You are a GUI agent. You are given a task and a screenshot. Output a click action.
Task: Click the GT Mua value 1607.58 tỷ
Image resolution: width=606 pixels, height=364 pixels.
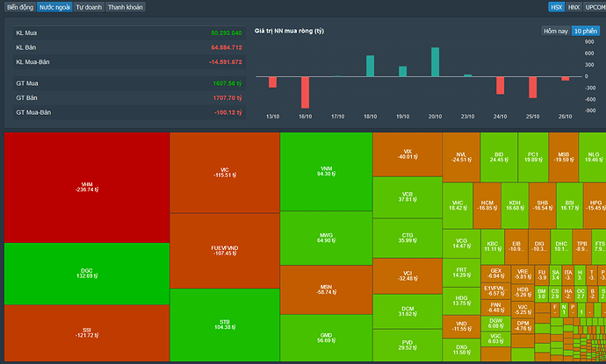[x=227, y=83]
